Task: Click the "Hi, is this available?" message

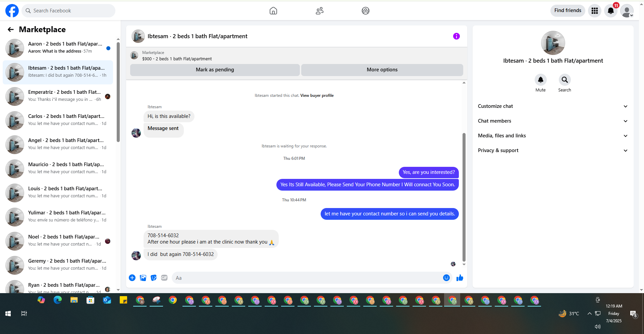Action: point(169,116)
